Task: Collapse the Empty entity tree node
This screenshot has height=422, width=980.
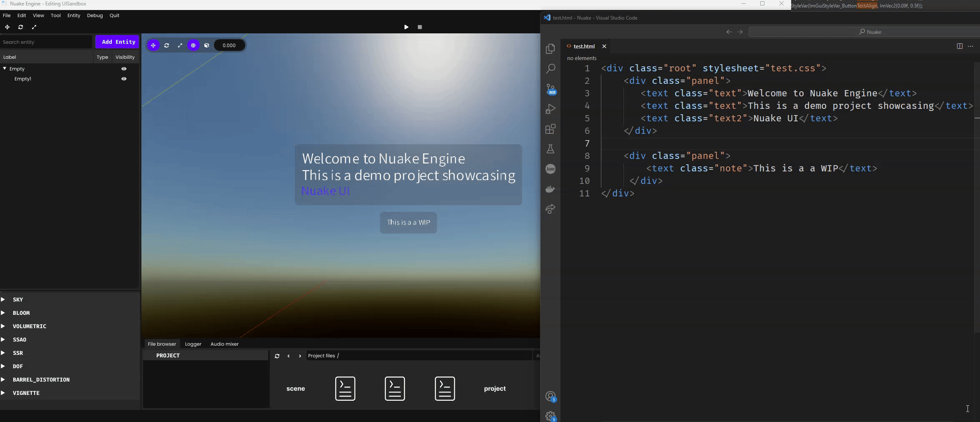Action: pos(5,68)
